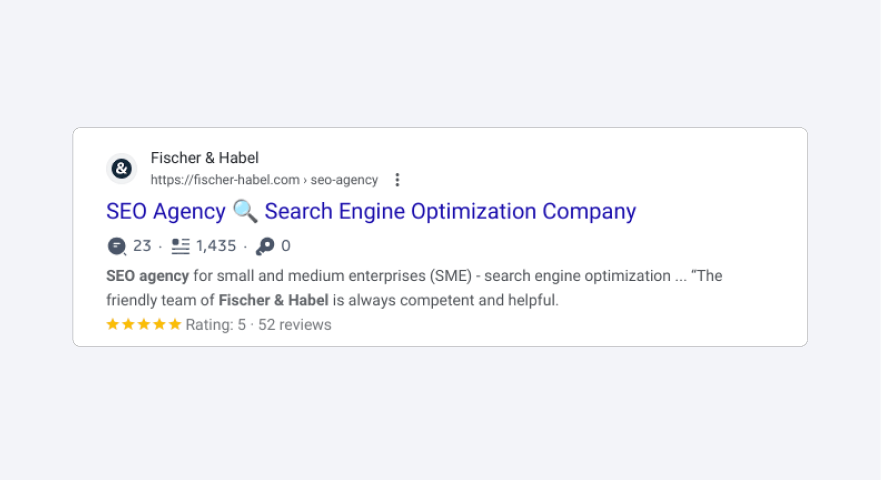Click the speech bubble icon beside 23
881x480 pixels.
click(116, 246)
